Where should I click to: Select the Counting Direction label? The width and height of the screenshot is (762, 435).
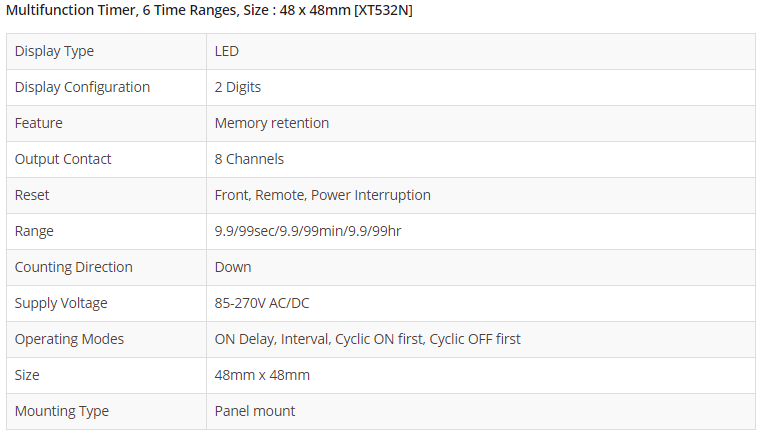pos(73,267)
